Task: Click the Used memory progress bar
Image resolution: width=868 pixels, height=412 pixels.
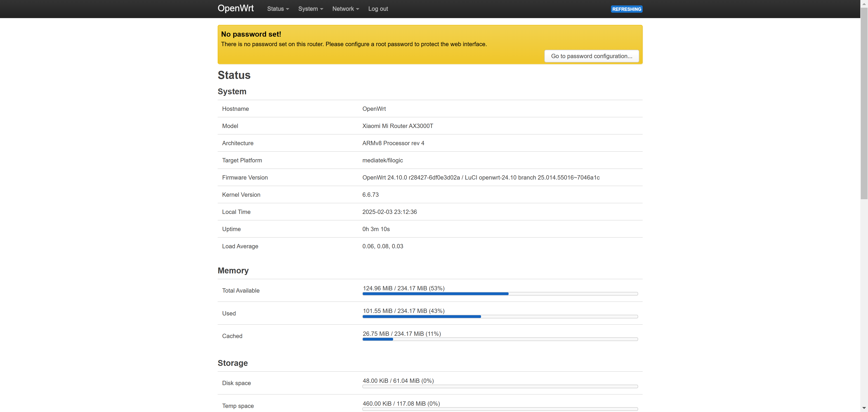Action: click(x=500, y=317)
